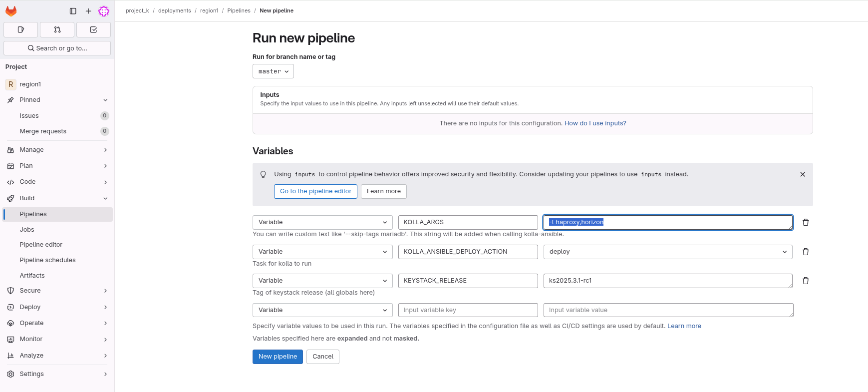
Task: Open merge requests icon shortcut
Action: [x=57, y=30]
